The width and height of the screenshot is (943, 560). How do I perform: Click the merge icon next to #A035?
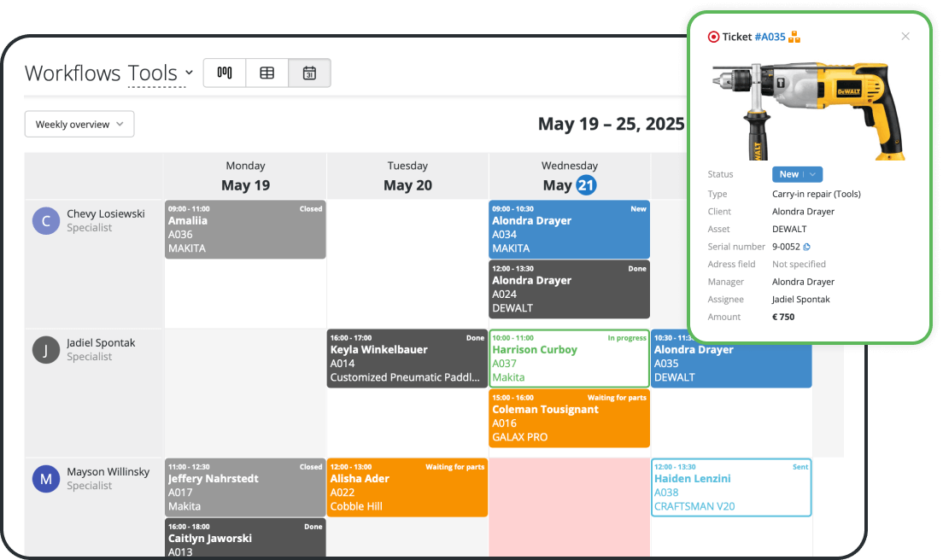(x=794, y=37)
